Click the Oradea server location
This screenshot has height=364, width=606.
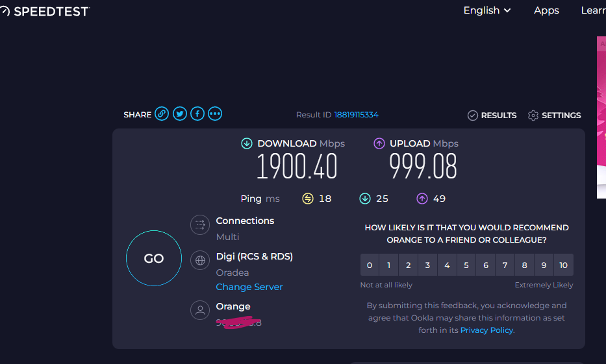click(233, 273)
